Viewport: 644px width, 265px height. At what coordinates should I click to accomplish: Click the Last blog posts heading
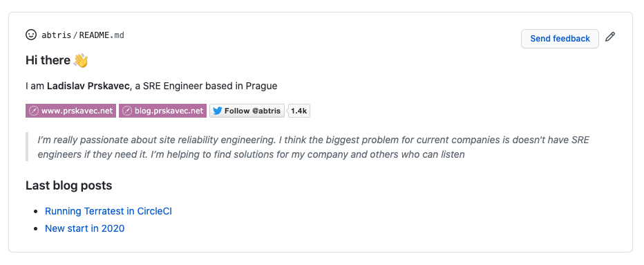(x=68, y=185)
